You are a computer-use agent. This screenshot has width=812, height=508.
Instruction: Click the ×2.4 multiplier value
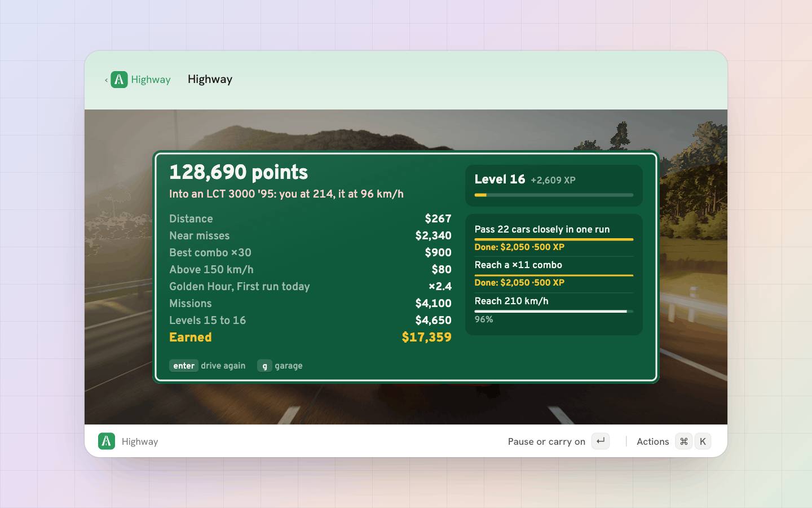tap(440, 287)
